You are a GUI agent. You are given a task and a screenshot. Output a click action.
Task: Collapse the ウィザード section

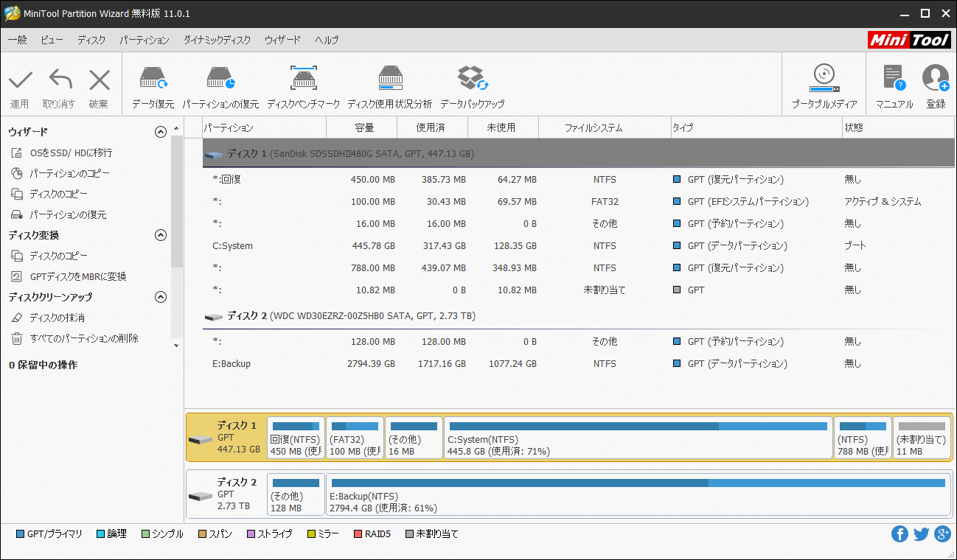[x=160, y=132]
